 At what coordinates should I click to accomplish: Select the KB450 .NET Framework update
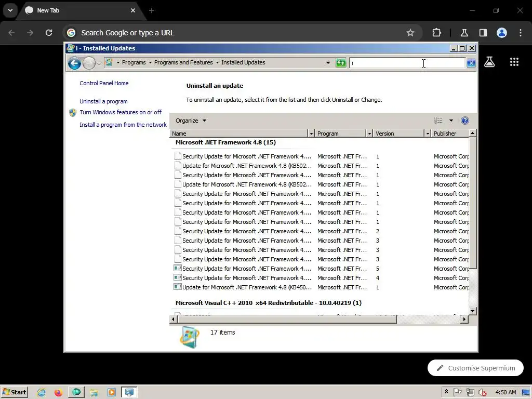[x=321, y=287]
